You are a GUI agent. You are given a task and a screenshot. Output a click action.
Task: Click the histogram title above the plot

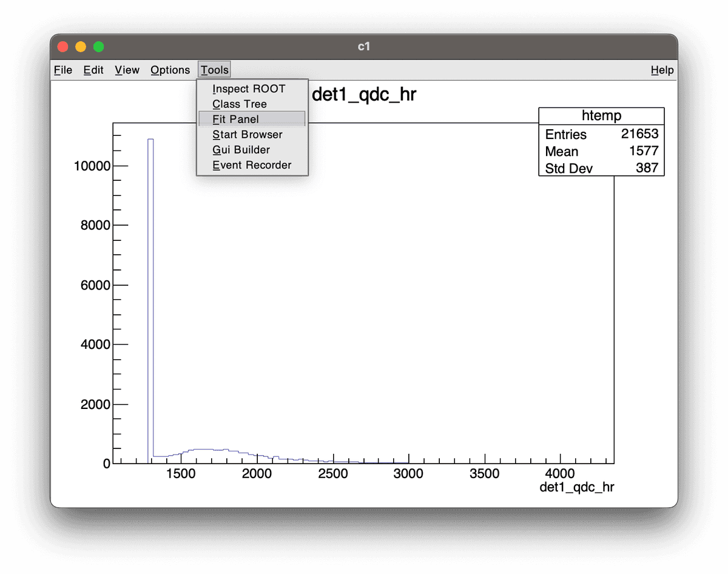coord(364,95)
